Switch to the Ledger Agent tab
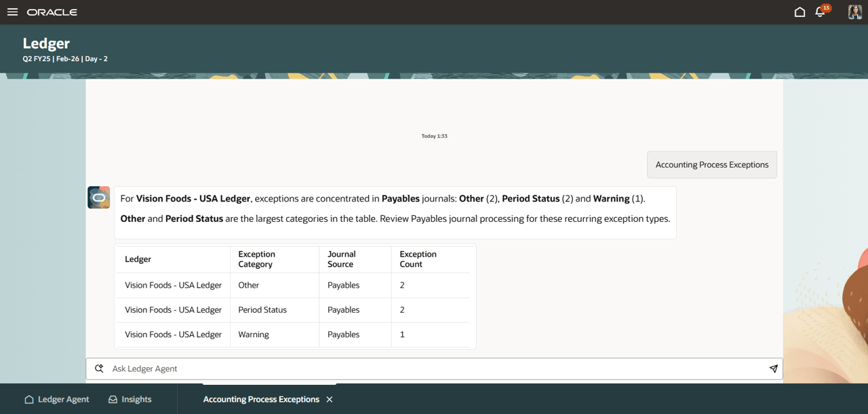This screenshot has height=414, width=868. (x=56, y=399)
